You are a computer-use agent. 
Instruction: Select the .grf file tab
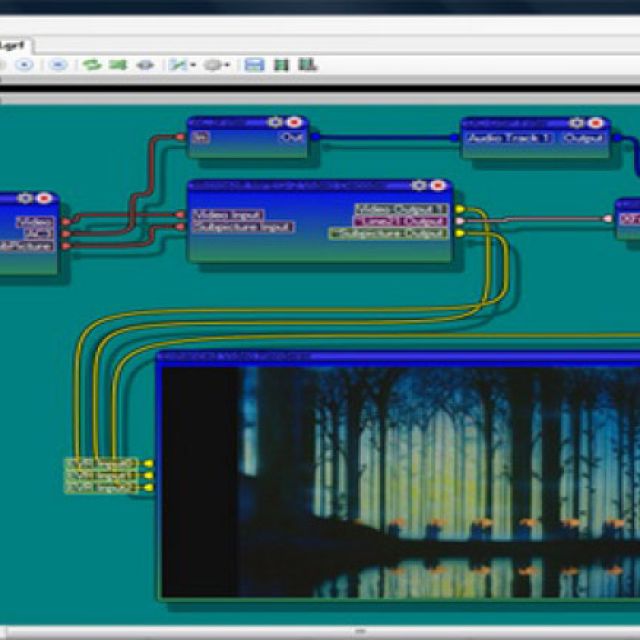coord(18,45)
